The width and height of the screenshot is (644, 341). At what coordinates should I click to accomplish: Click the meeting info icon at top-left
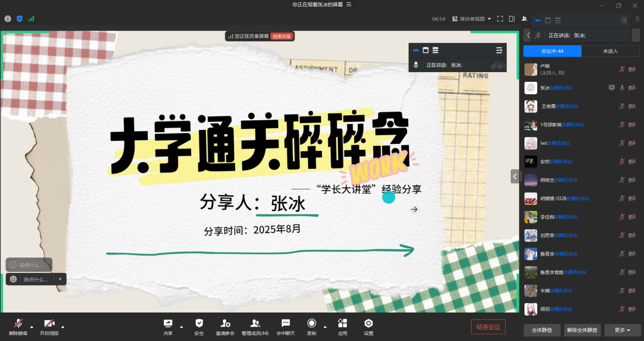[8, 19]
